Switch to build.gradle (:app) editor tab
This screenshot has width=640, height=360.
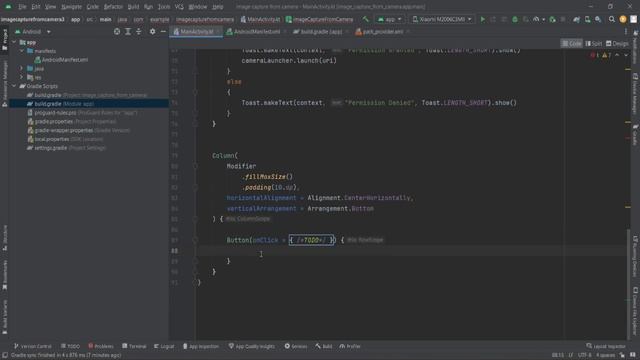(320, 31)
